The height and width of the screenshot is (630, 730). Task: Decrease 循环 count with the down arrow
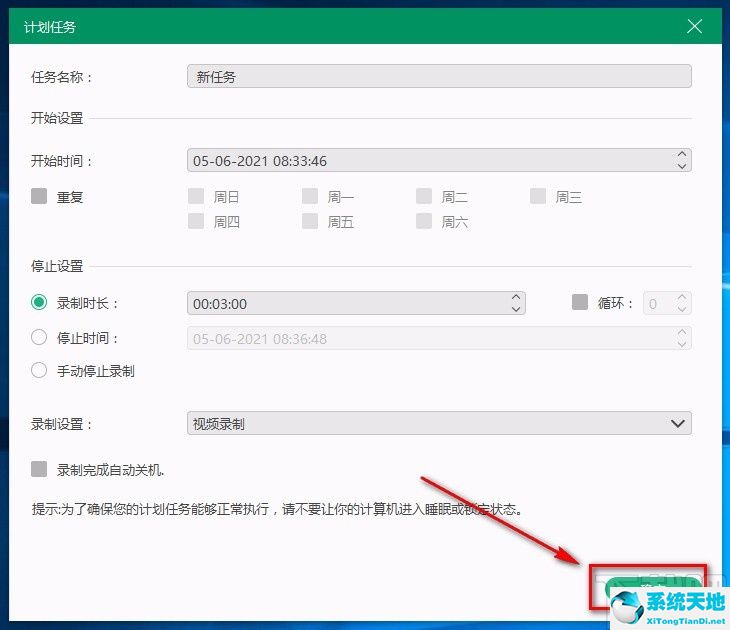(682, 309)
